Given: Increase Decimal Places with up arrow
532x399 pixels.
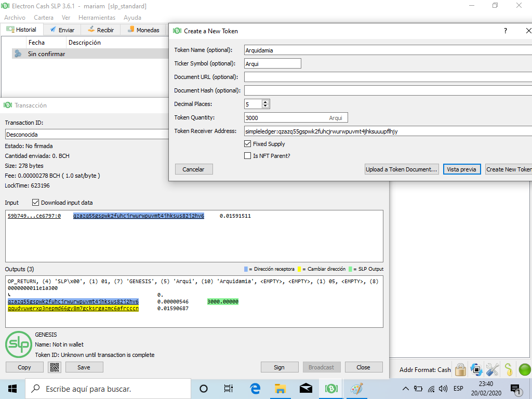Looking at the screenshot, I should tap(265, 102).
